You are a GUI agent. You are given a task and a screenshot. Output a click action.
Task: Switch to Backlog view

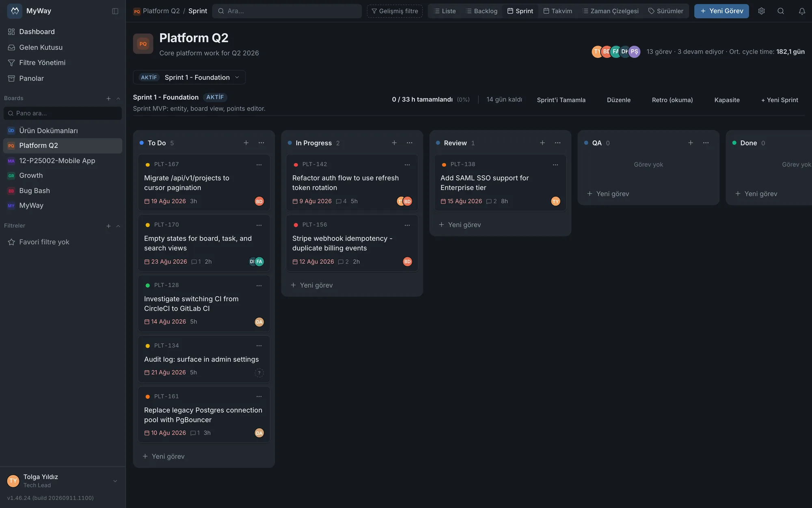(482, 11)
